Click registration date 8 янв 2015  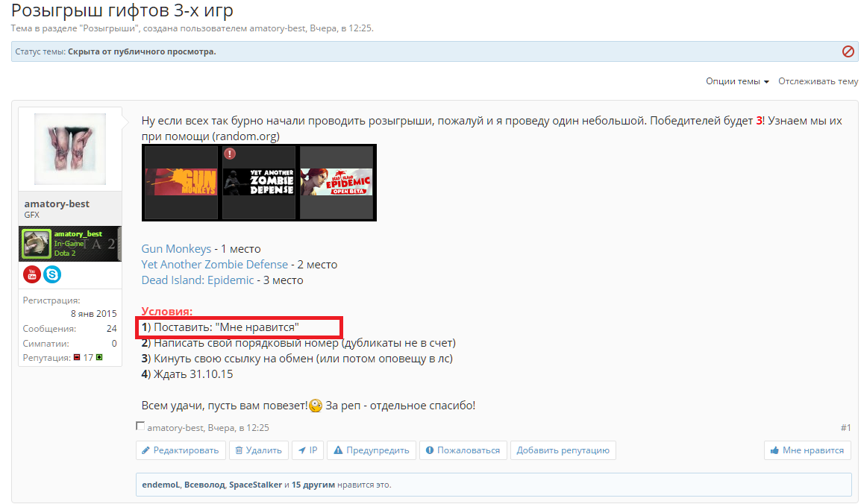[x=93, y=314]
